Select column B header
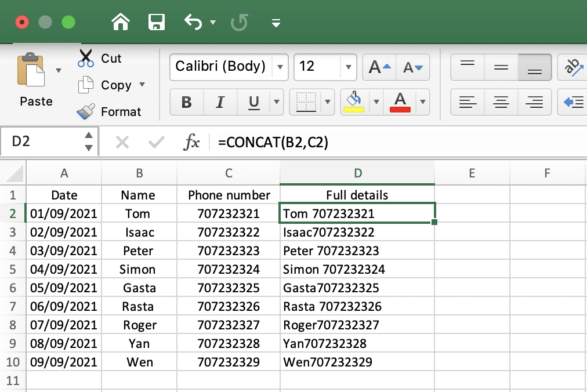The height and width of the screenshot is (392, 587). pyautogui.click(x=139, y=173)
